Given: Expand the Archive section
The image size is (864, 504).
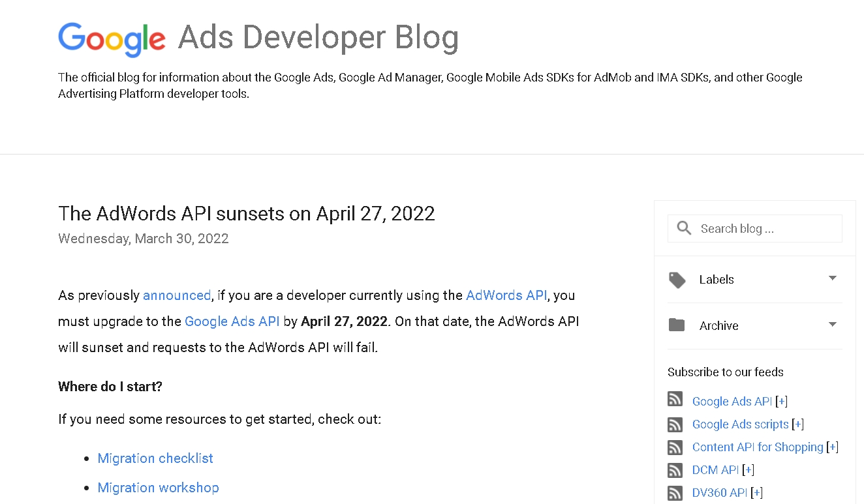Looking at the screenshot, I should coord(833,325).
